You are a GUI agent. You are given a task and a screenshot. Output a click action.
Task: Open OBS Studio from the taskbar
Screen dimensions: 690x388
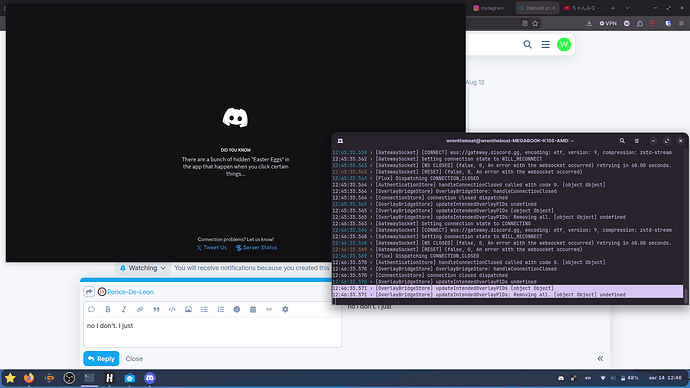(x=69, y=378)
